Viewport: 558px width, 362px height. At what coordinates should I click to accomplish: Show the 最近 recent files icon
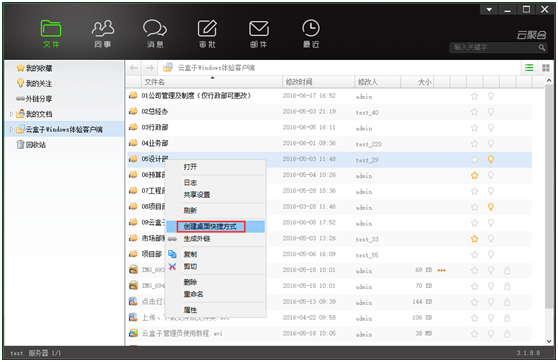pos(311,33)
